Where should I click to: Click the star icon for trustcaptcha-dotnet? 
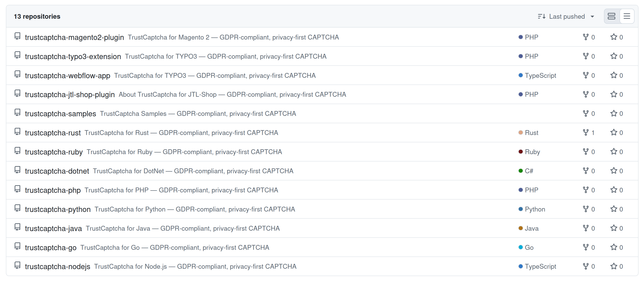click(x=614, y=171)
